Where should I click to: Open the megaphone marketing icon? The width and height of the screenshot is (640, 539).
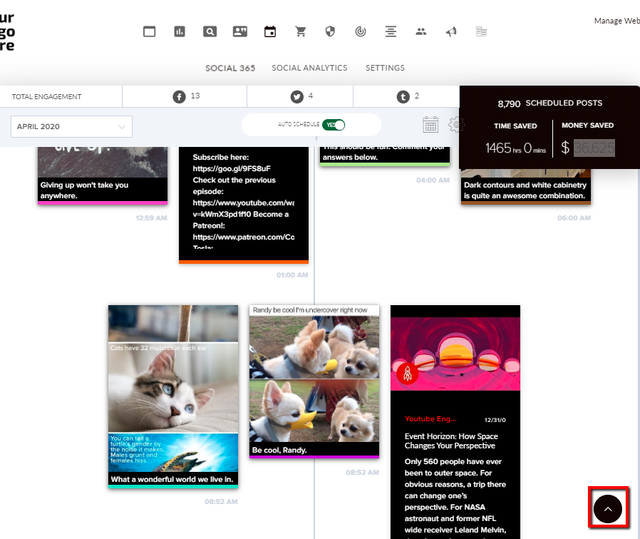pos(451,31)
